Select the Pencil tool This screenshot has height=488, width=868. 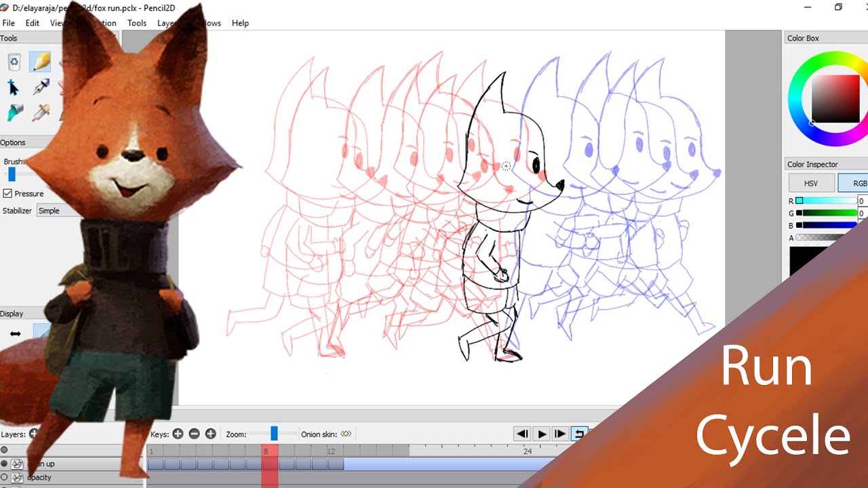pyautogui.click(x=40, y=62)
